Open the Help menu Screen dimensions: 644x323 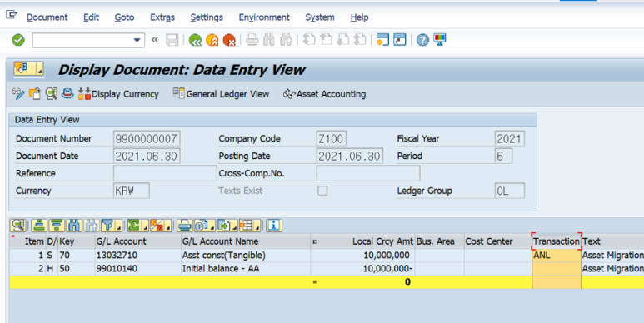tap(359, 17)
